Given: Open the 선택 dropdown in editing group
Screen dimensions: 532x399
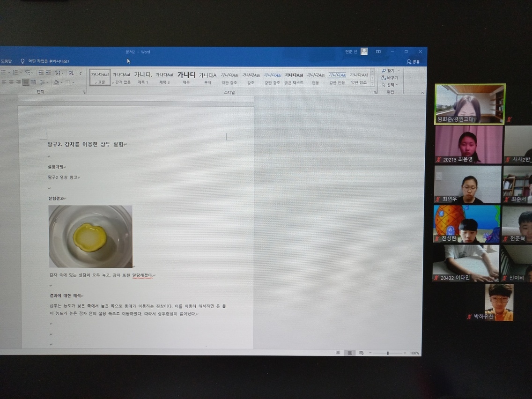Looking at the screenshot, I should (390, 85).
